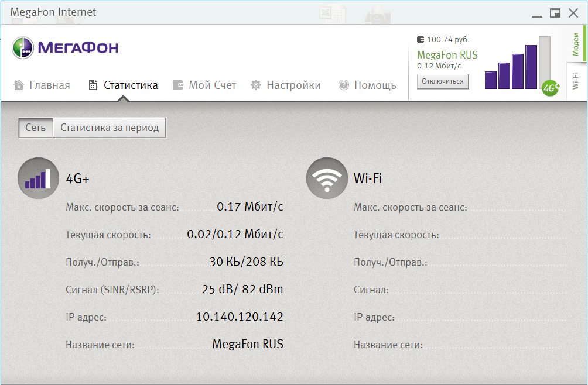Switch to the Модем side tab

[x=576, y=44]
